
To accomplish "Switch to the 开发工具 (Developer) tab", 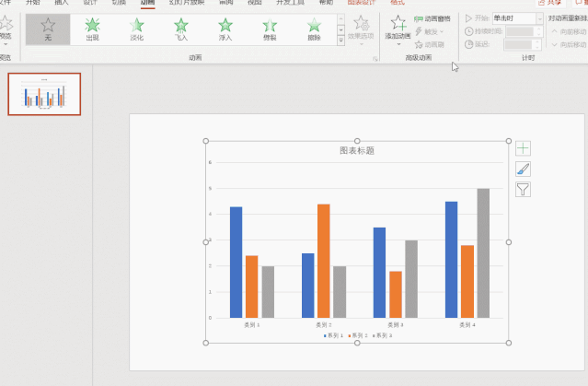I will [290, 3].
